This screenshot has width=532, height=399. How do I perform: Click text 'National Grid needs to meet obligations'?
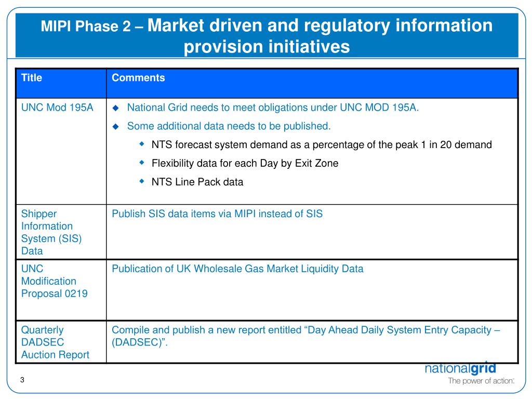[x=273, y=108]
